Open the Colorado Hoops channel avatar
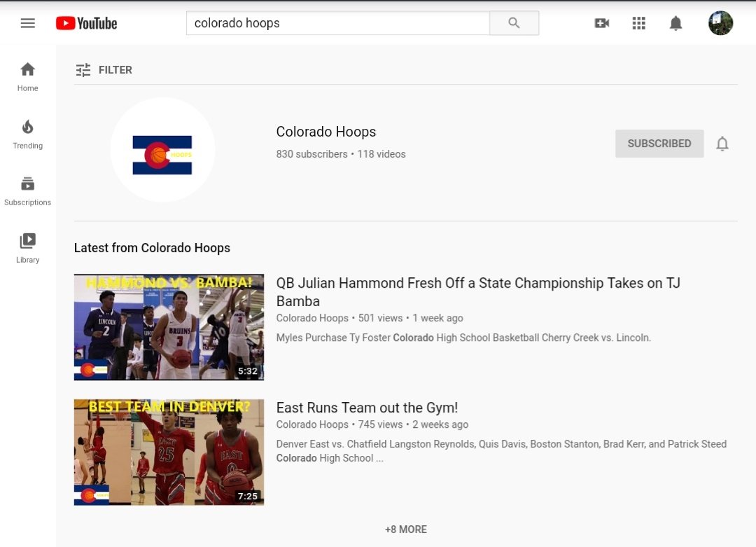 click(162, 150)
